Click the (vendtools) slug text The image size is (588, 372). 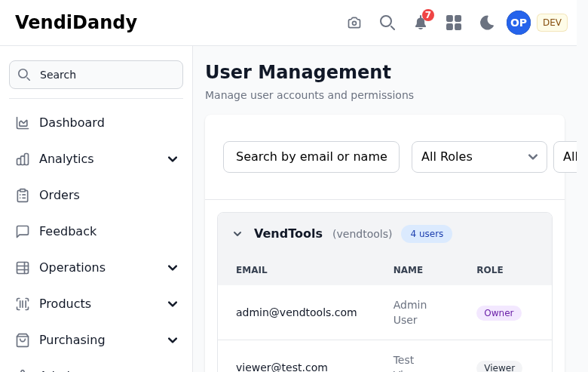pos(363,234)
